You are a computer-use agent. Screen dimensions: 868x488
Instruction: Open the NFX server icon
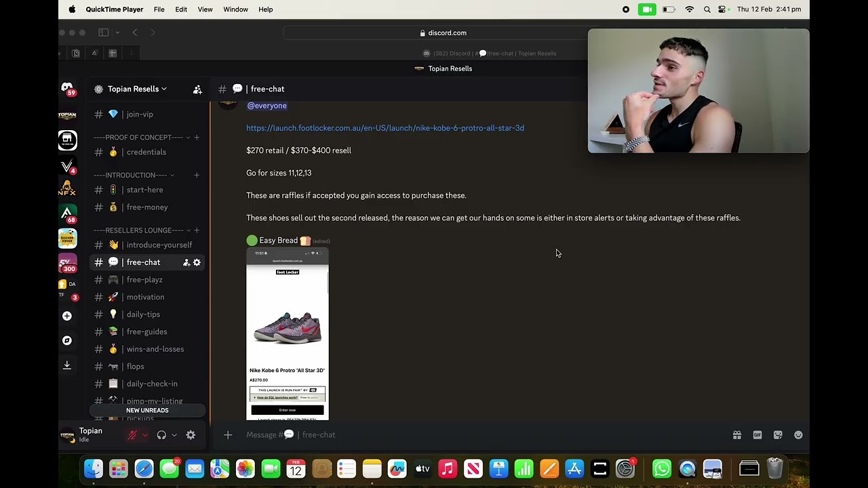(x=67, y=189)
